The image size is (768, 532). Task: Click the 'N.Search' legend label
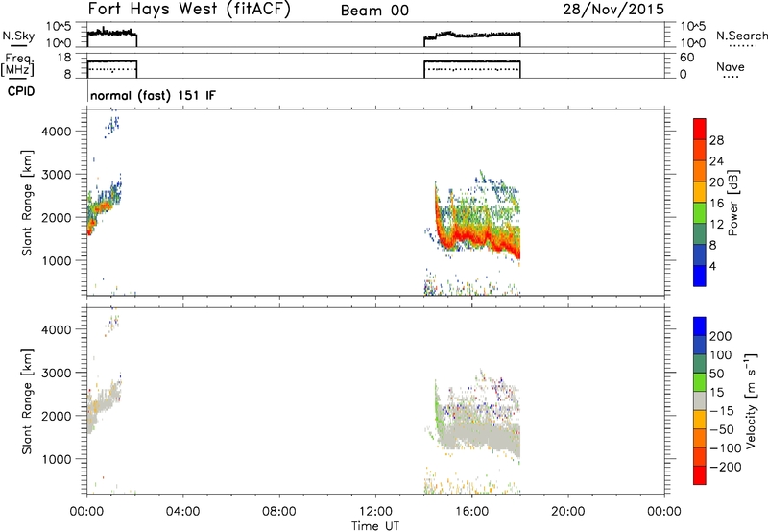click(741, 36)
